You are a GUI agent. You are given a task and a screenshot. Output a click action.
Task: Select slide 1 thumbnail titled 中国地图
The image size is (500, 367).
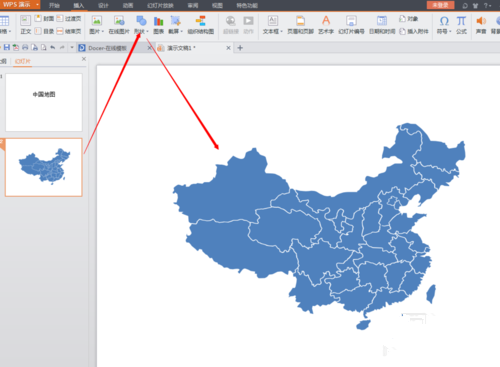click(x=44, y=102)
